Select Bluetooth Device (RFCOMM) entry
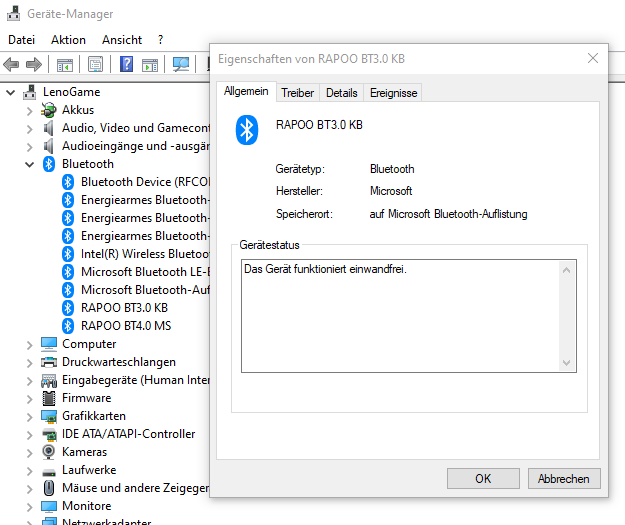This screenshot has width=625, height=525. pyautogui.click(x=145, y=182)
